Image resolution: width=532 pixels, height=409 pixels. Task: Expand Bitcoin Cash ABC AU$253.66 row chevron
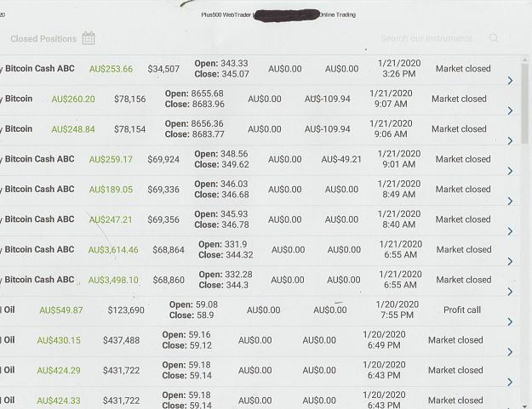[x=510, y=80]
